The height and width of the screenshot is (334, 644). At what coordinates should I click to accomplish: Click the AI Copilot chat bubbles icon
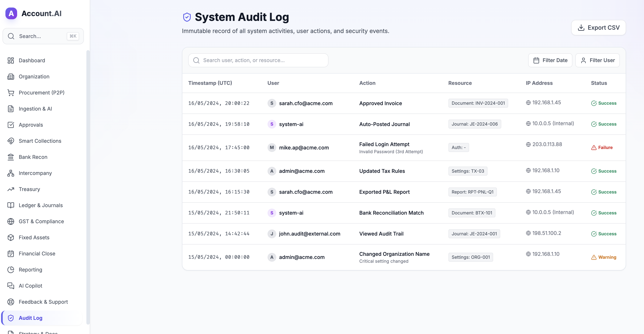(11, 286)
